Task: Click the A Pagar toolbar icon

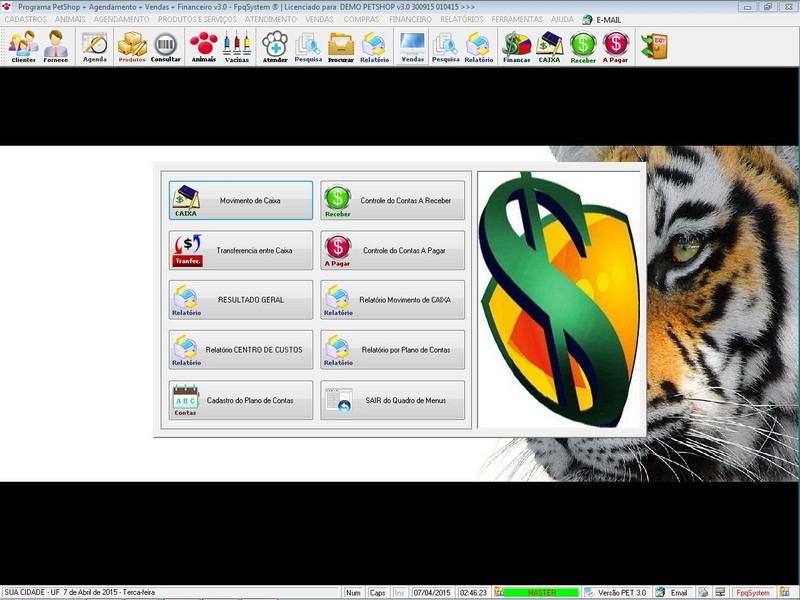Action: point(616,46)
